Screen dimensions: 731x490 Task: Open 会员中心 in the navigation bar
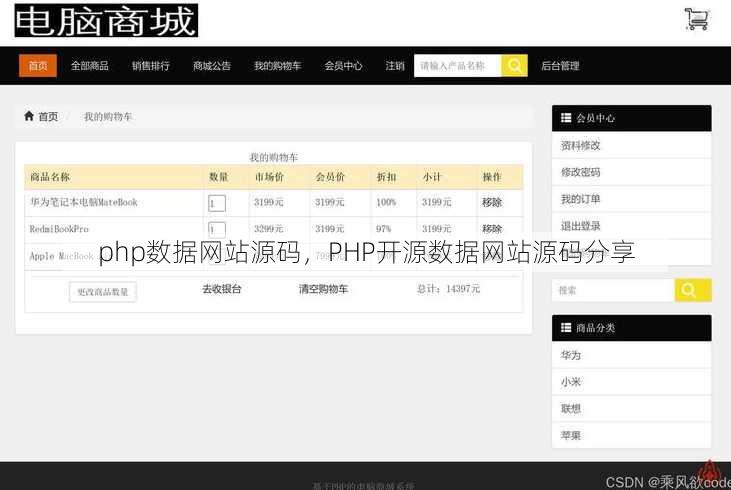[343, 66]
